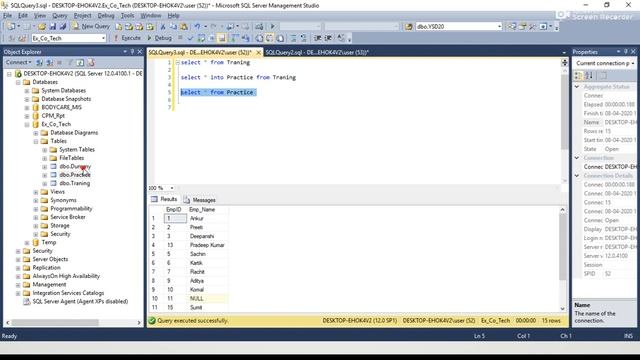This screenshot has height=360, width=640.
Task: Click the Debug button in the toolbar
Action: 159,38
